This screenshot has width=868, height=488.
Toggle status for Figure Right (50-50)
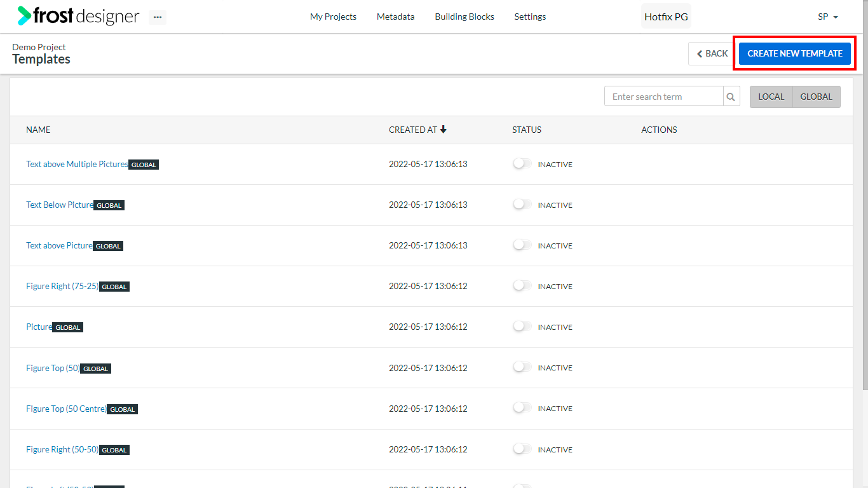[522, 449]
